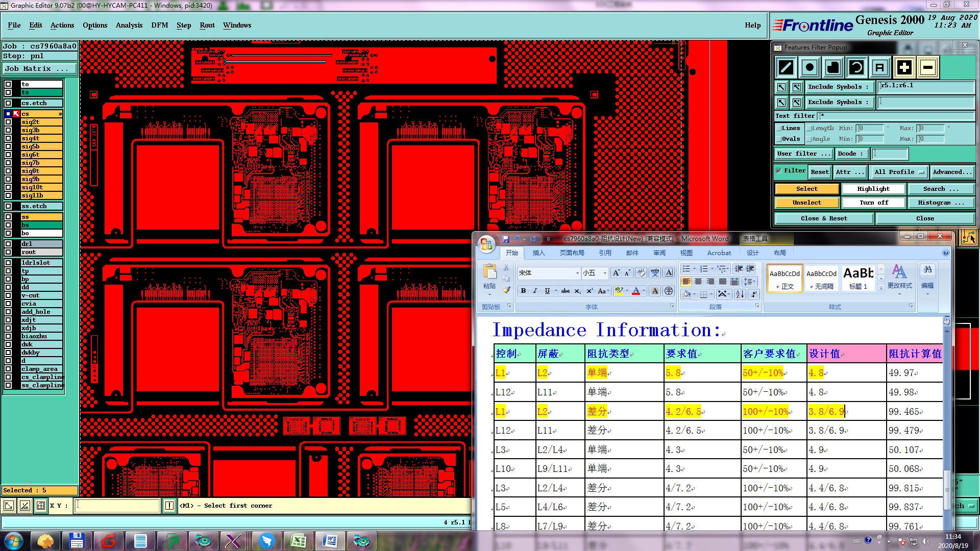The image size is (980, 551).
Task: Toggle the positive polarity filter icon
Action: pyautogui.click(x=904, y=67)
